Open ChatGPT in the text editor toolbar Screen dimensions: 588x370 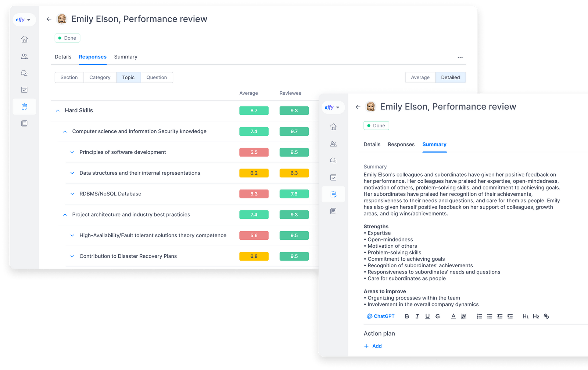pyautogui.click(x=381, y=316)
